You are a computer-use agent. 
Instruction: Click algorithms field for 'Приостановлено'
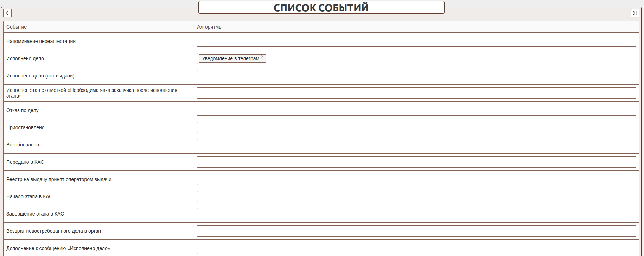416,127
